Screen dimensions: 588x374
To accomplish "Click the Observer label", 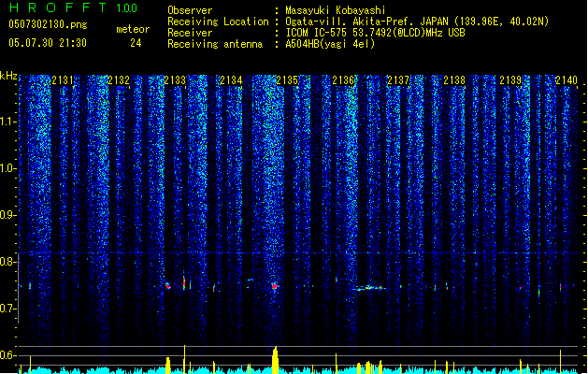I will click(190, 10).
